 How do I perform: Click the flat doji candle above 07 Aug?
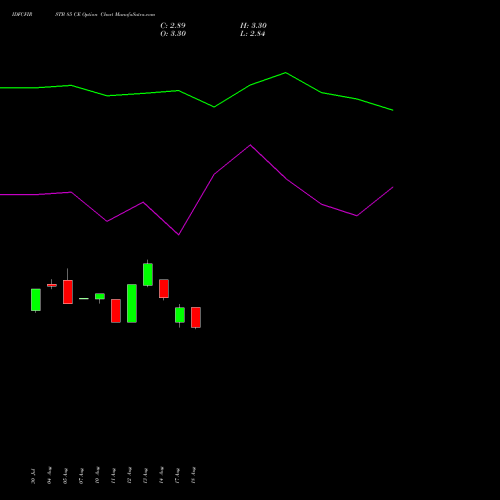(84, 299)
